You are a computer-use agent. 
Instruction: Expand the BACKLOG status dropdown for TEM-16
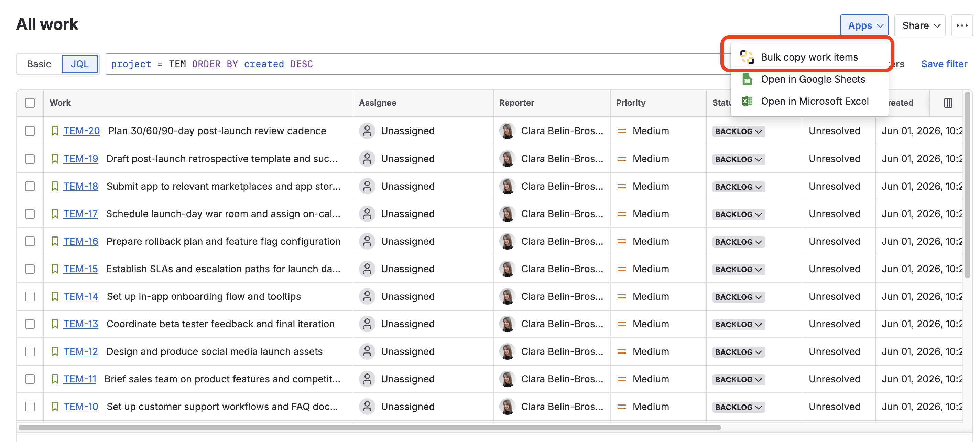(x=738, y=242)
